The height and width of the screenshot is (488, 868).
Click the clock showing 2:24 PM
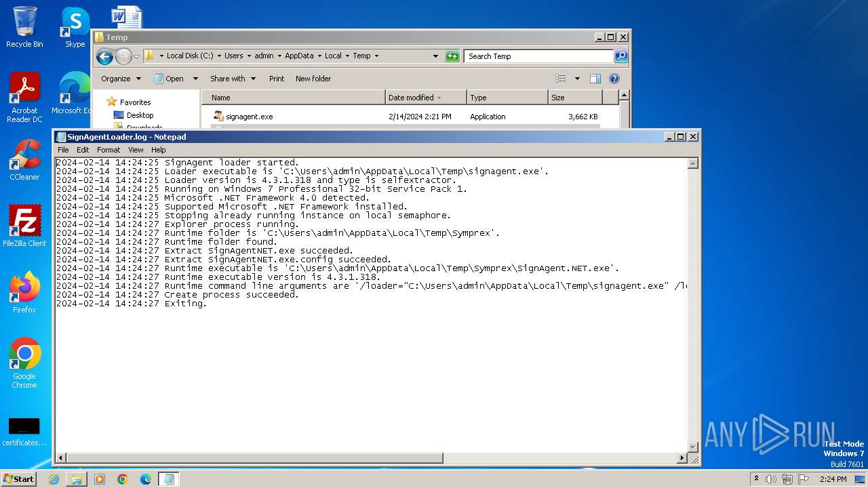[x=833, y=479]
